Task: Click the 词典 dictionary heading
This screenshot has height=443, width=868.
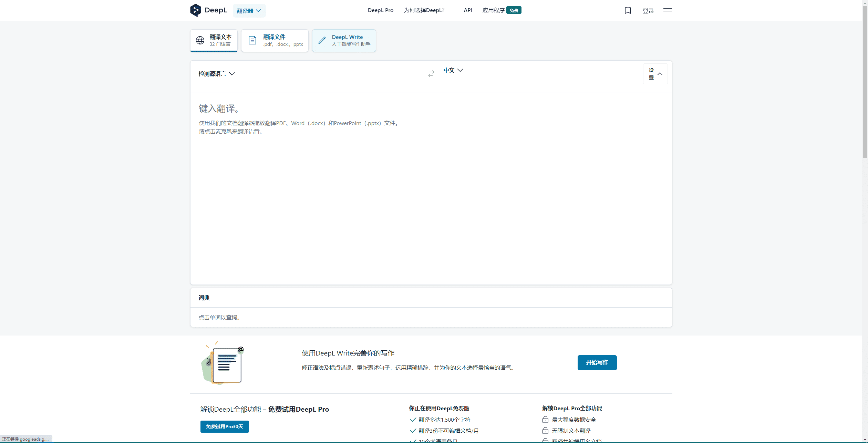Action: click(204, 298)
